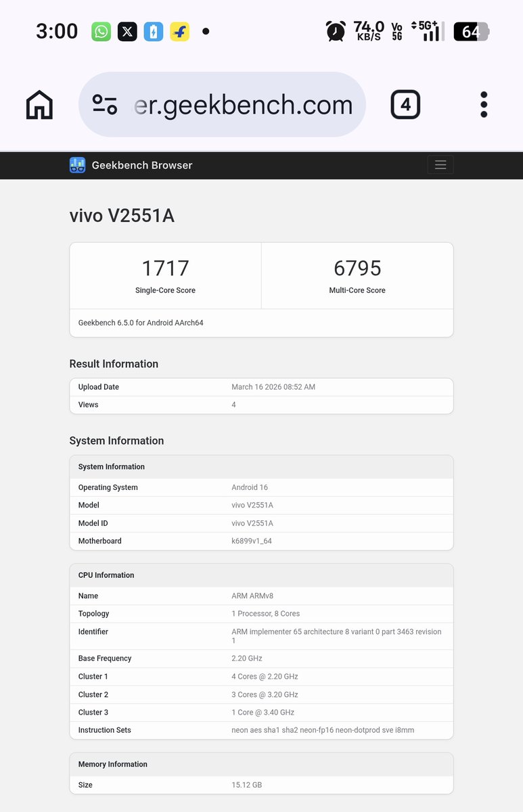Select the Instruction Sets value text
The image size is (523, 812).
[323, 730]
